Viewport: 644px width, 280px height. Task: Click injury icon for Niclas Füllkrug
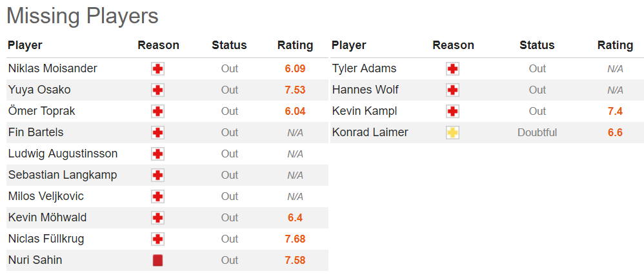point(157,239)
